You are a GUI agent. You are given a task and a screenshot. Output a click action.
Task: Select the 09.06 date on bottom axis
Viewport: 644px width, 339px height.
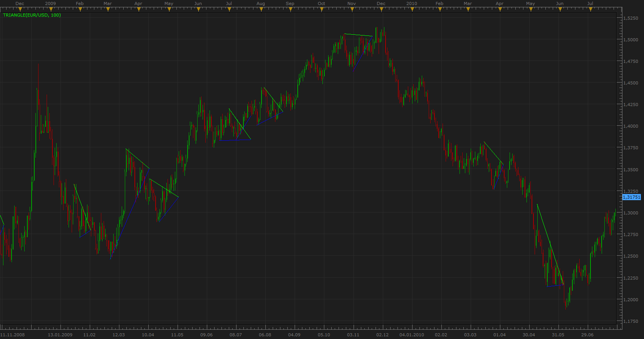pos(206,335)
